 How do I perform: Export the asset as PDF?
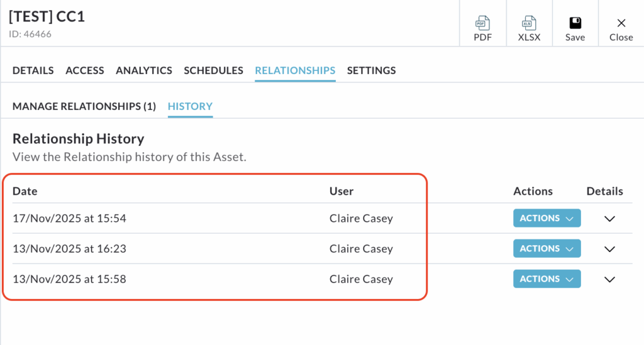[482, 29]
